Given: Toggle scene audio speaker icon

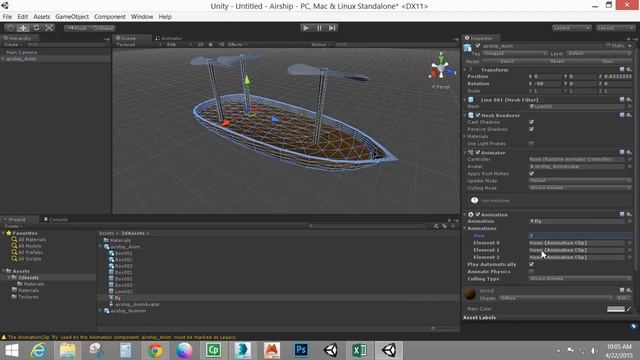Looking at the screenshot, I should tap(221, 44).
